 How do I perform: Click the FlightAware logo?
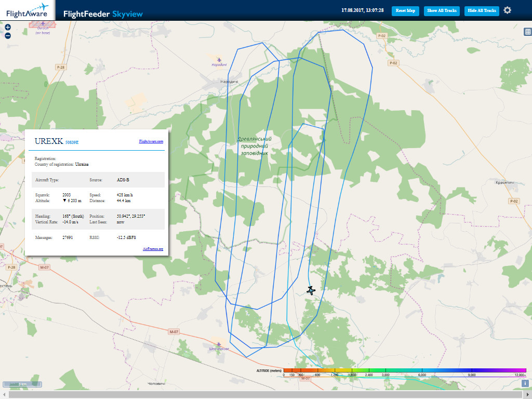pos(27,10)
